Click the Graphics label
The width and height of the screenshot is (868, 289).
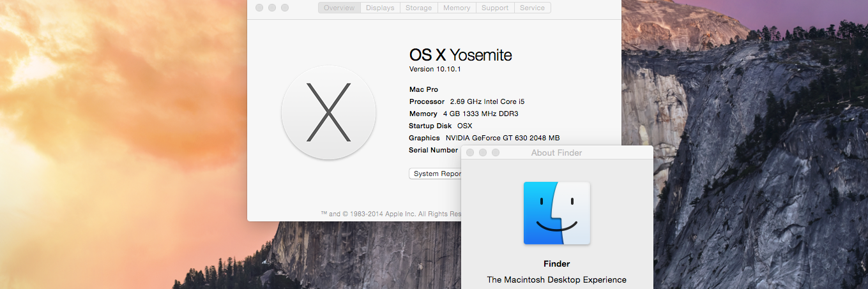tap(424, 138)
